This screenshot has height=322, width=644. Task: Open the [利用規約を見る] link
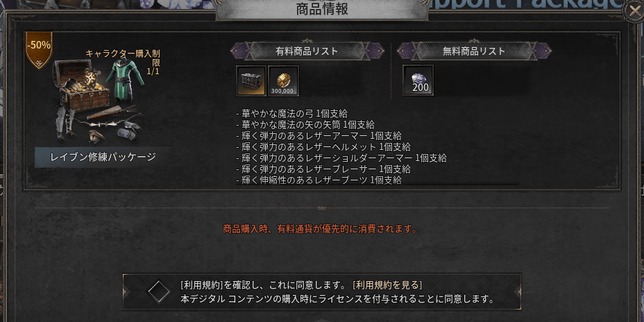point(387,285)
